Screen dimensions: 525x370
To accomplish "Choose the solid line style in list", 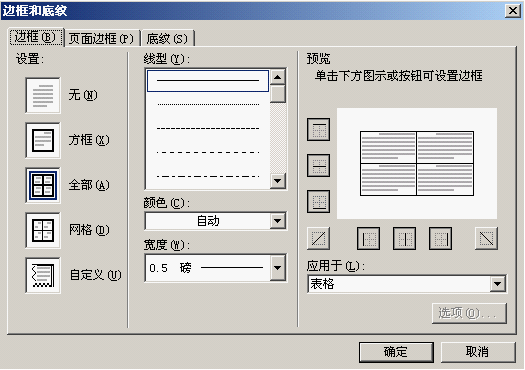I will click(x=208, y=81).
